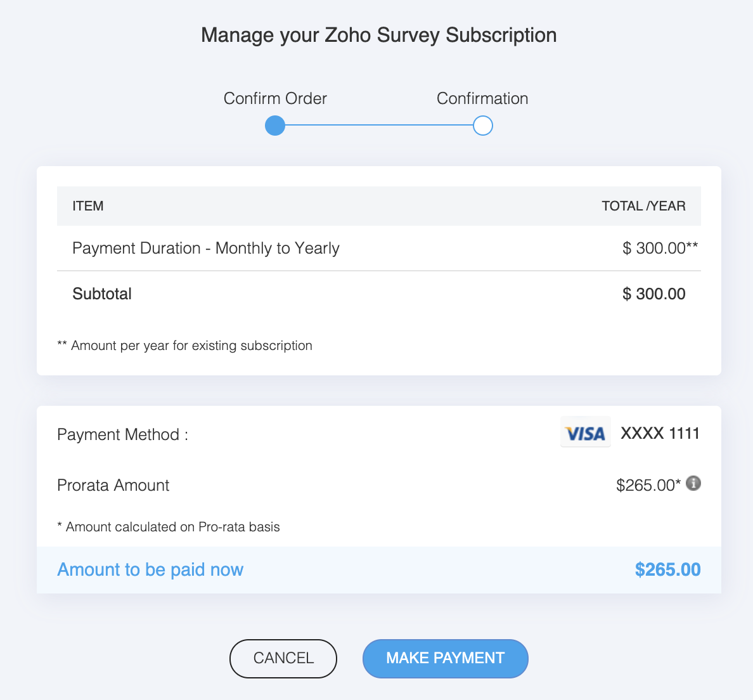Click the CANCEL button
The width and height of the screenshot is (753, 700).
point(283,658)
